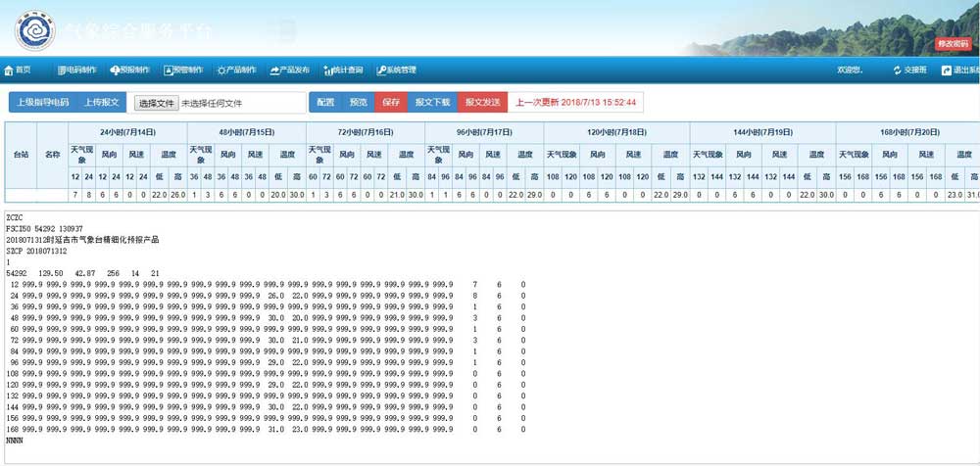Switch to the 上级指导电码 tab
This screenshot has height=466, width=980.
[42, 103]
